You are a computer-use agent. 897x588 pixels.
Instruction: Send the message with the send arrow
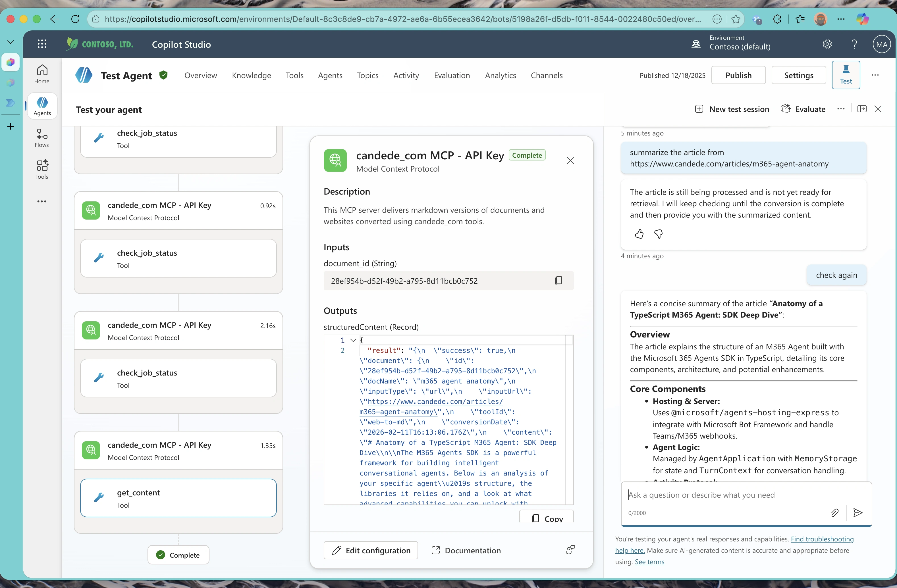pyautogui.click(x=857, y=513)
